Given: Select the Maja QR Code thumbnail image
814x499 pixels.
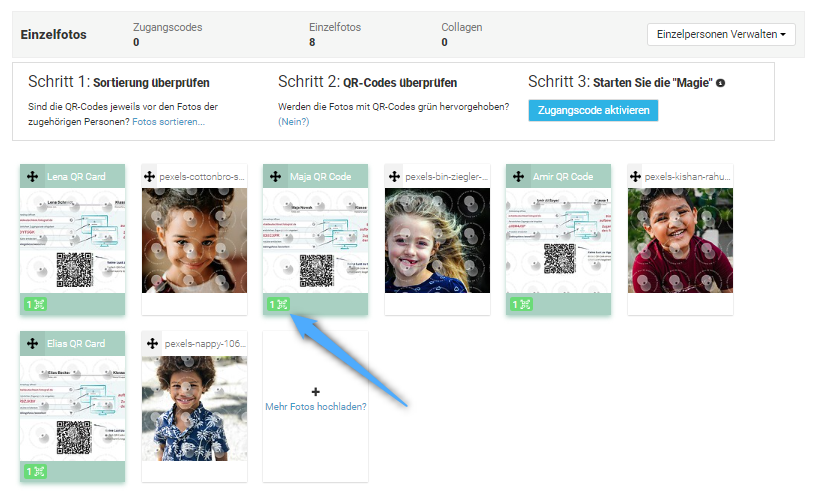Looking at the screenshot, I should (x=316, y=240).
